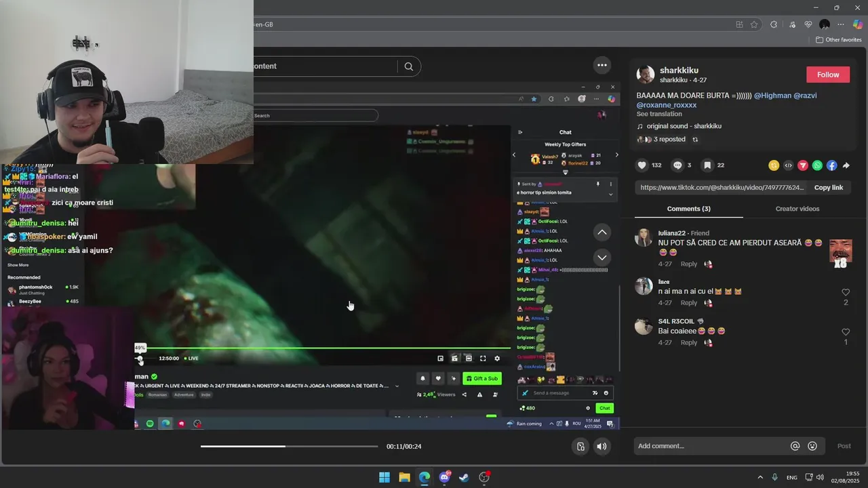This screenshot has height=488, width=868.
Task: Insert a mention with the @ icon
Action: (795, 446)
